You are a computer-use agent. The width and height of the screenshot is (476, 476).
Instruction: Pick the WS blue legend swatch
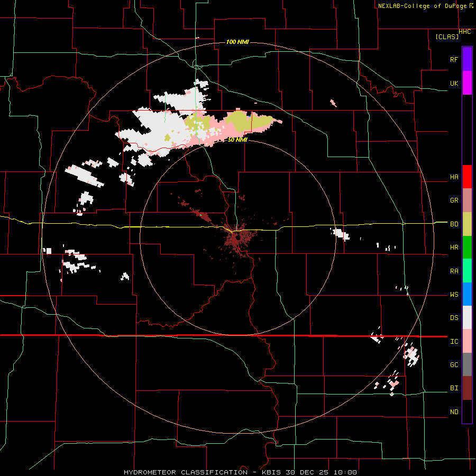[467, 294]
